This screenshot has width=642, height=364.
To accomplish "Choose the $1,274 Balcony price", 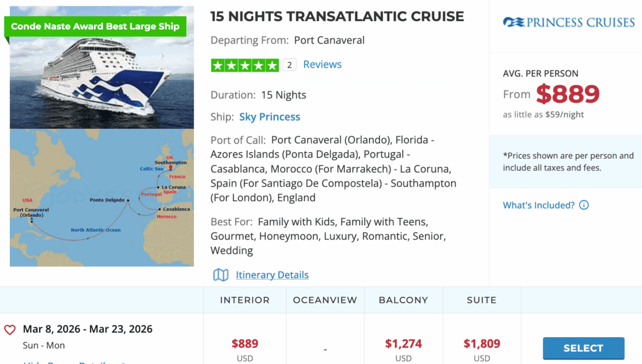I will [x=403, y=344].
